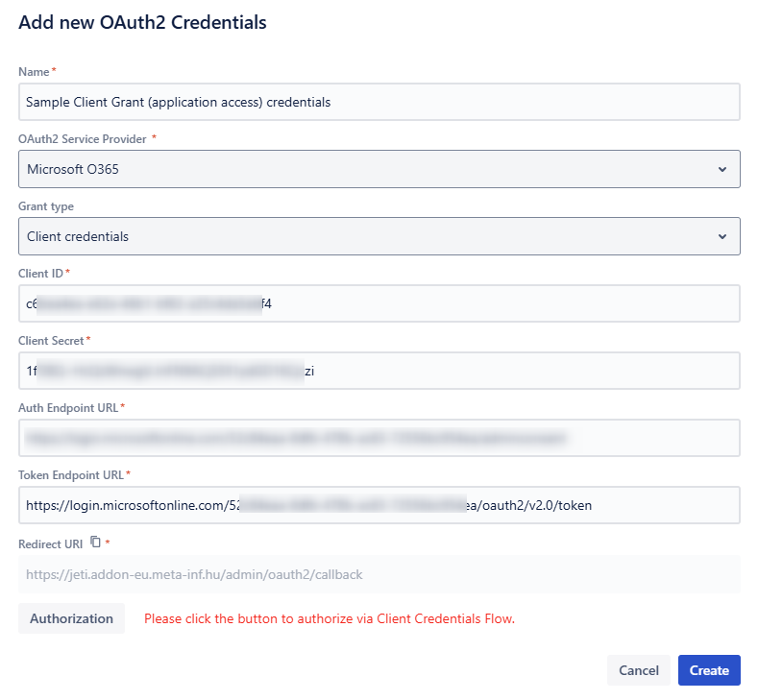Viewport: 758px width, 700px height.
Task: Select the Client Secret input box
Action: tap(379, 371)
